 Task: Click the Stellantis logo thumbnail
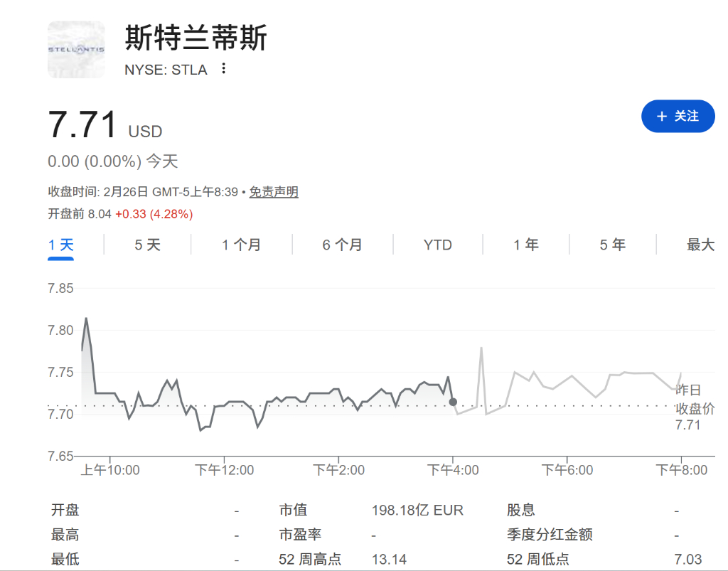point(75,48)
